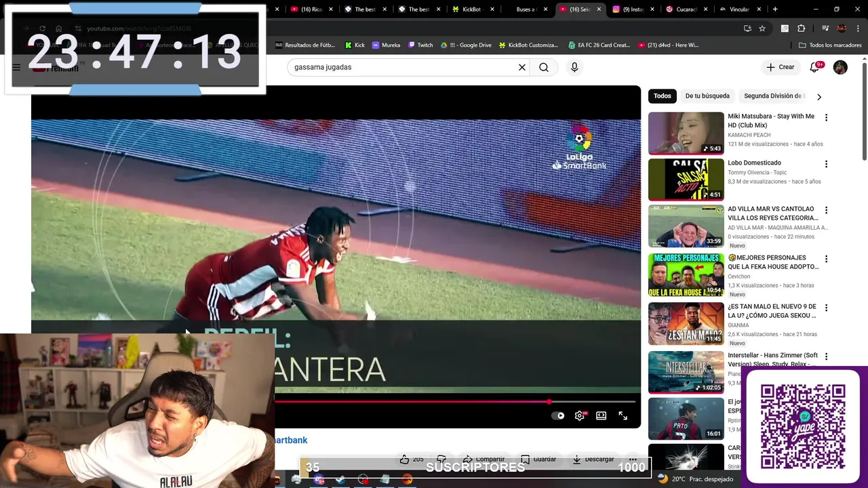This screenshot has height=488, width=868.
Task: Open options for the Lobo Domesticado video
Action: coord(826,164)
